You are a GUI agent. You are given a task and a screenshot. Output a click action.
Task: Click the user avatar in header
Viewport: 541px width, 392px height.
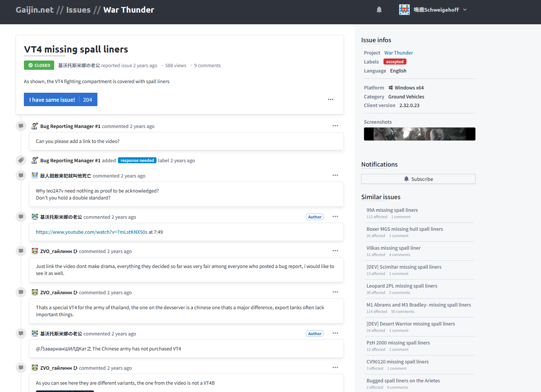pos(404,10)
